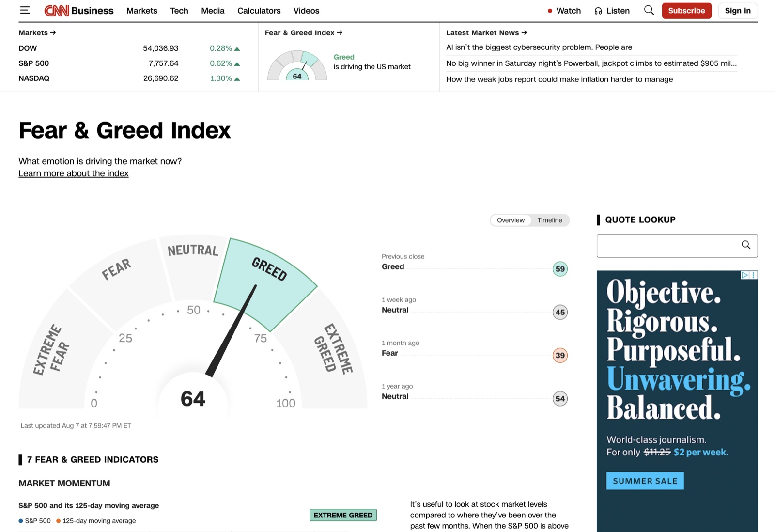
Task: Open the Tech section
Action: coord(179,11)
